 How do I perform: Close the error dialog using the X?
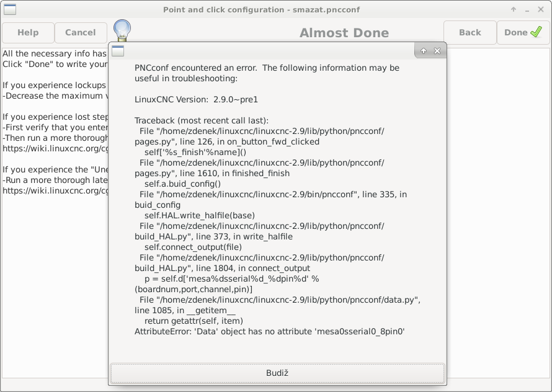tap(437, 51)
